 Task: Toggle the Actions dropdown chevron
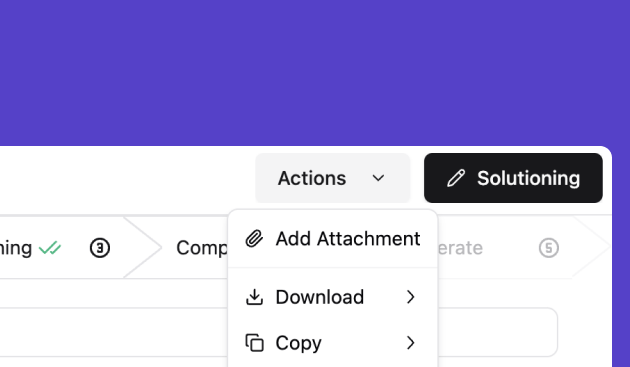pyautogui.click(x=378, y=178)
